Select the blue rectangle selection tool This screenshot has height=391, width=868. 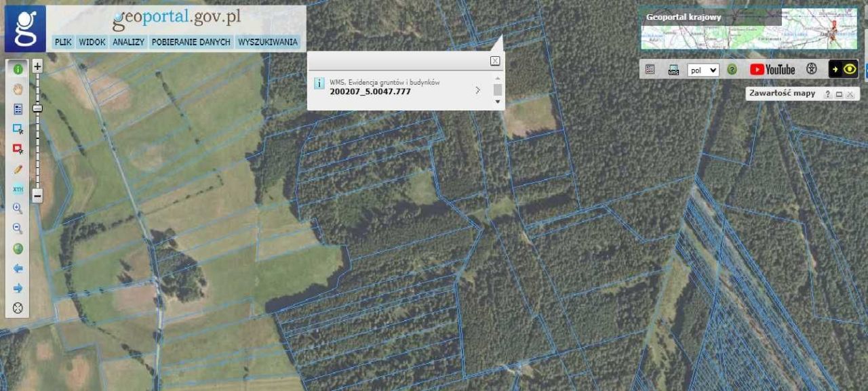point(18,129)
